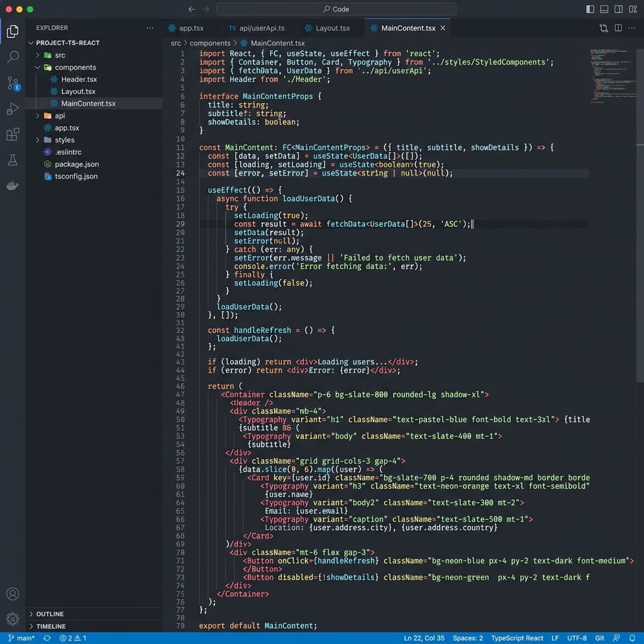Expand the src folder
Image resolution: width=644 pixels, height=644 pixels.
(37, 55)
